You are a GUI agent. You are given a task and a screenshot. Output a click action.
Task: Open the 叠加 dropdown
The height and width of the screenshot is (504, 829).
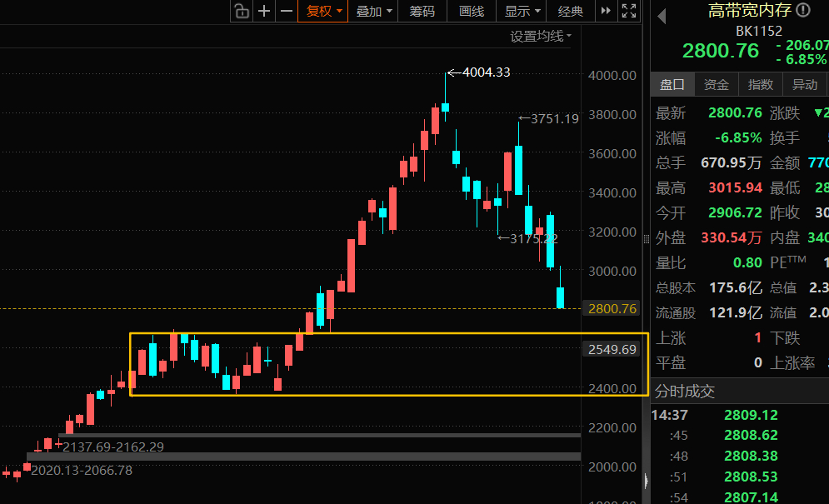[x=374, y=11]
